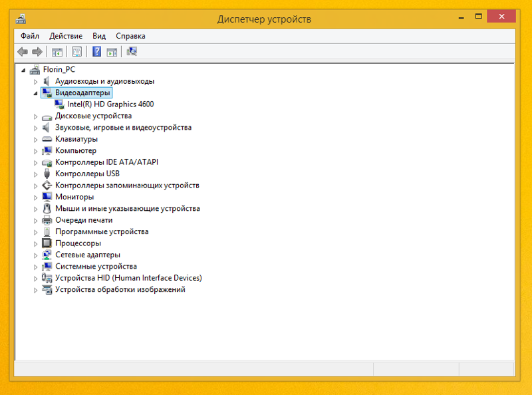Click the Show/Hide console tree toolbar icon
This screenshot has width=532, height=395.
(x=57, y=52)
